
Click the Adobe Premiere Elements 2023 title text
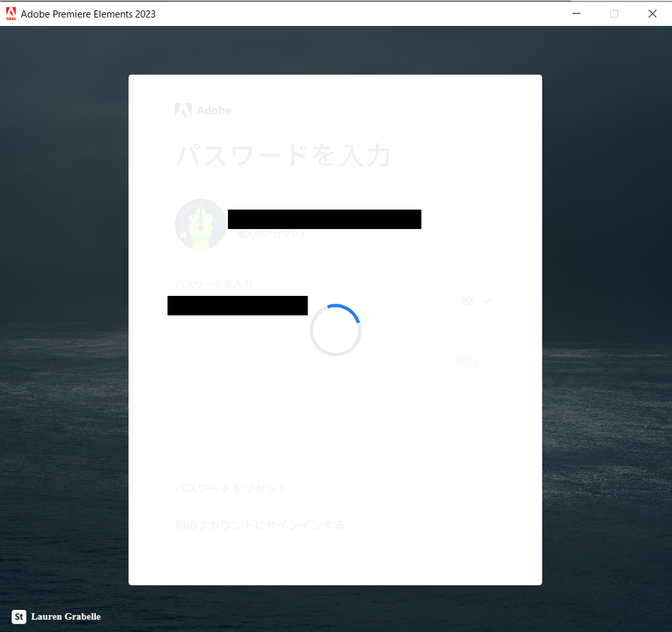coord(89,14)
